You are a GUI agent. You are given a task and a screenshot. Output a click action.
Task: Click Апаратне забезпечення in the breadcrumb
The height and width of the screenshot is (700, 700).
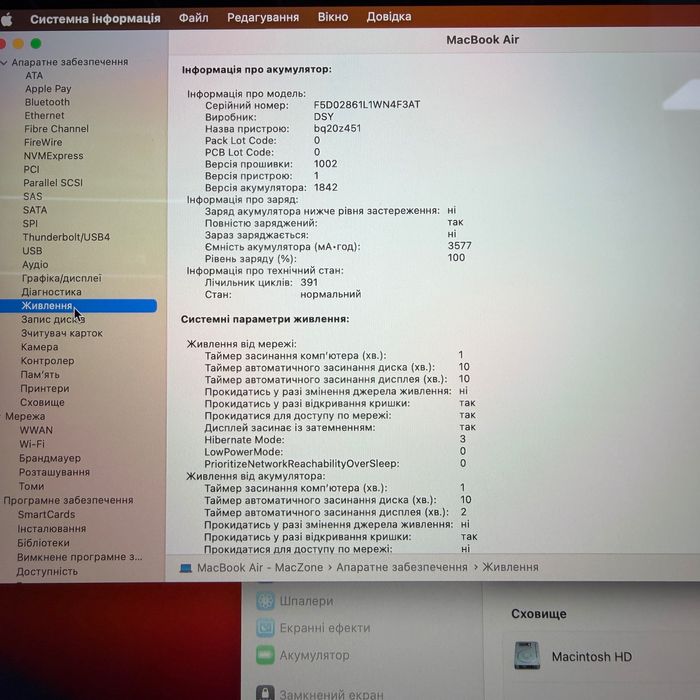coord(402,567)
